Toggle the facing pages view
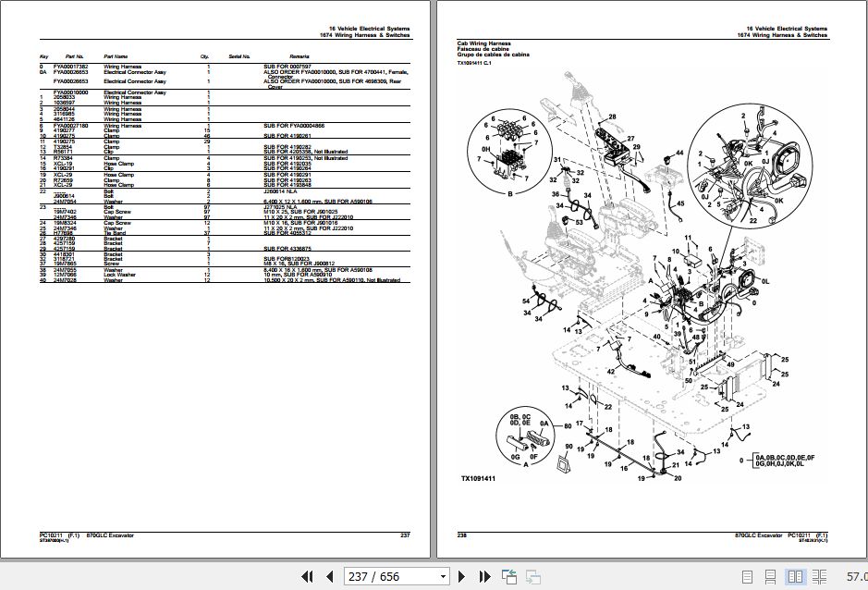The height and width of the screenshot is (590, 868). coord(797,576)
